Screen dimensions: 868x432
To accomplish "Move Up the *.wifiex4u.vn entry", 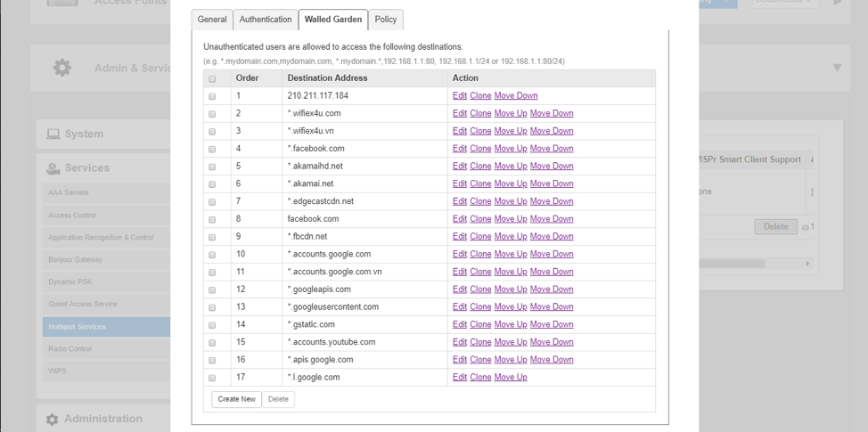I will coord(511,131).
